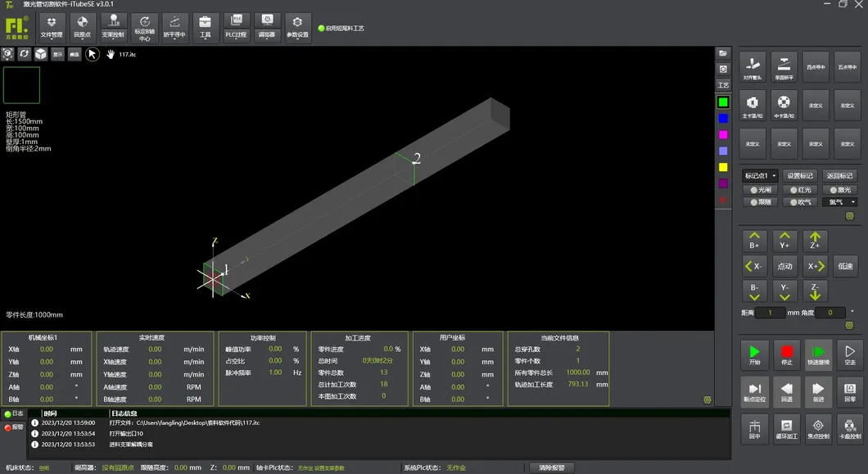Click 中卡紧/松 middle chuck clamp button
Image resolution: width=868 pixels, height=474 pixels.
[784, 106]
